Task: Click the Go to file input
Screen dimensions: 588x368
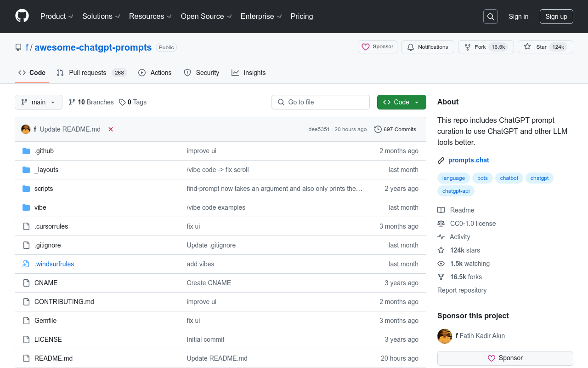Action: [321, 102]
